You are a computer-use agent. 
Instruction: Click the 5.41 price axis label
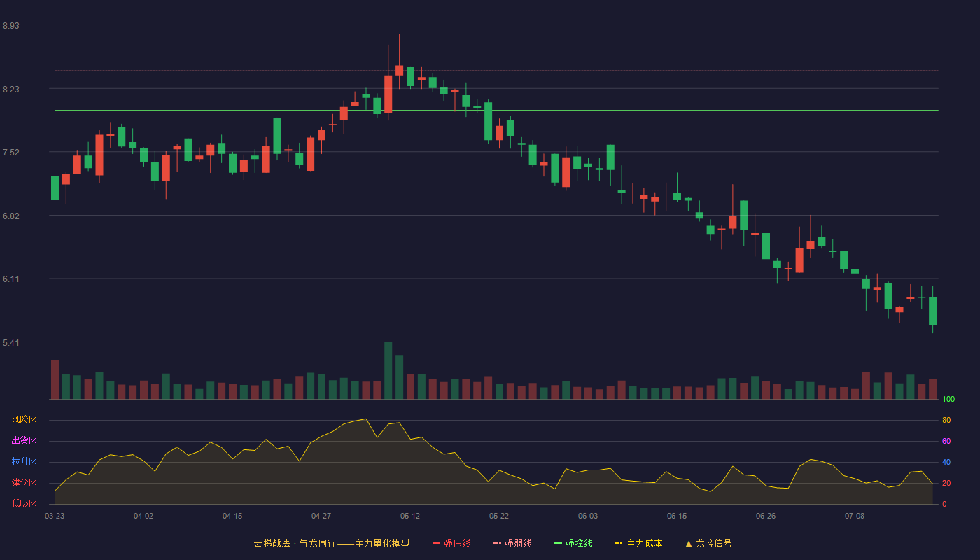pos(11,343)
